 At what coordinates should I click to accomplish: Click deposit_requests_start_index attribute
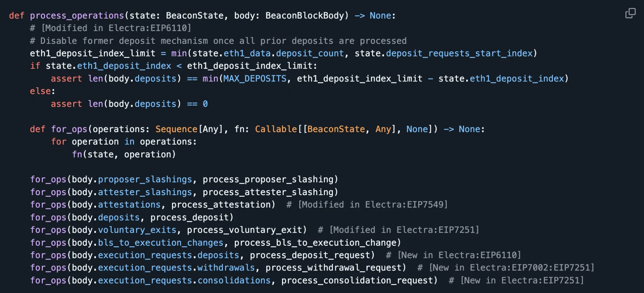[459, 53]
